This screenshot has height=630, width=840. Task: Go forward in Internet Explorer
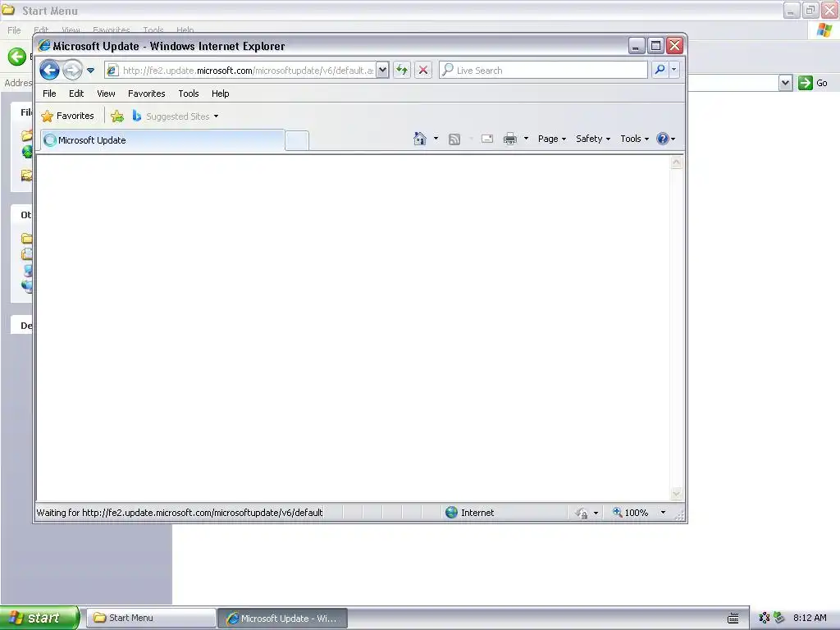coord(73,71)
